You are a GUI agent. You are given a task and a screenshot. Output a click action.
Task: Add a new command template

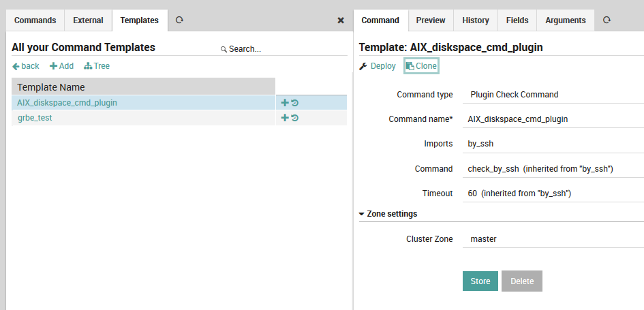pyautogui.click(x=61, y=66)
